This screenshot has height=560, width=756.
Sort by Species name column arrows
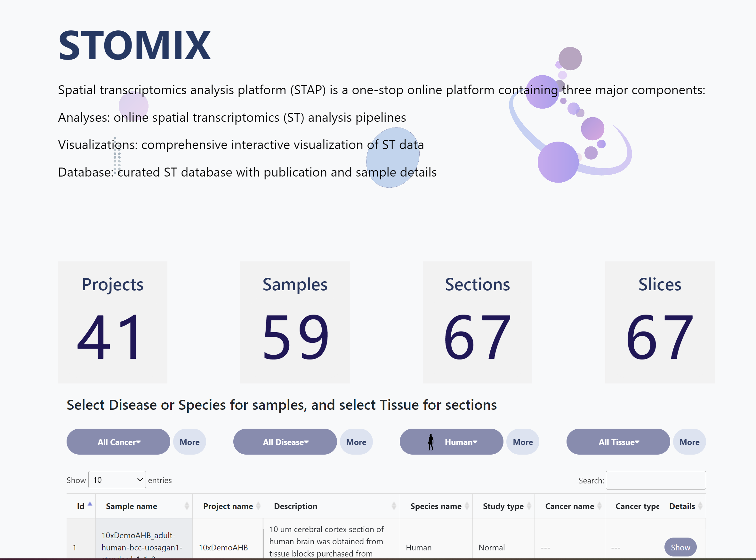click(x=467, y=506)
